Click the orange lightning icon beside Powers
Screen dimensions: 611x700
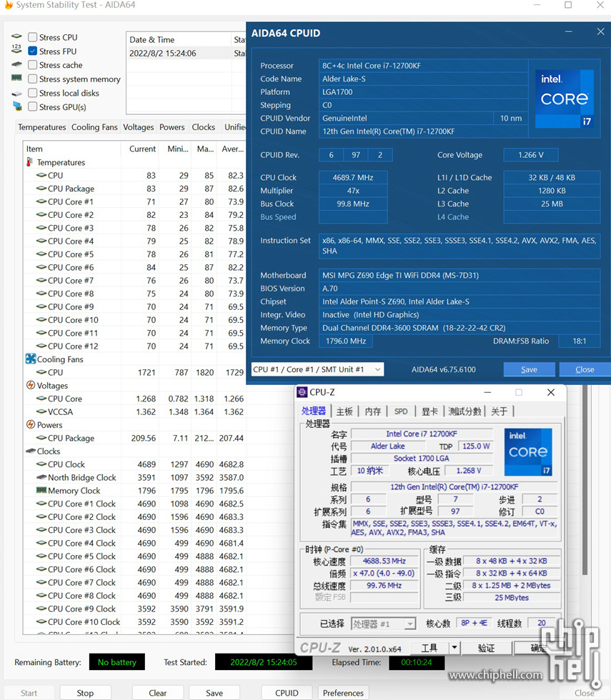30,424
